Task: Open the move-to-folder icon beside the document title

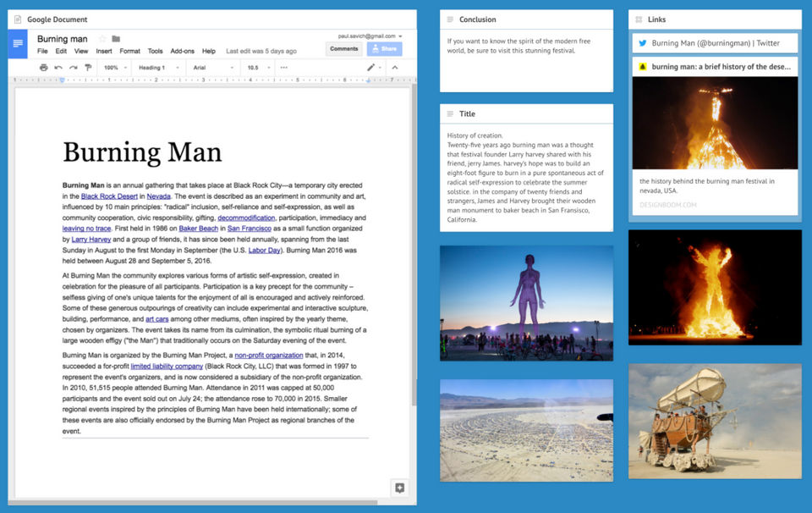Action: (x=116, y=39)
